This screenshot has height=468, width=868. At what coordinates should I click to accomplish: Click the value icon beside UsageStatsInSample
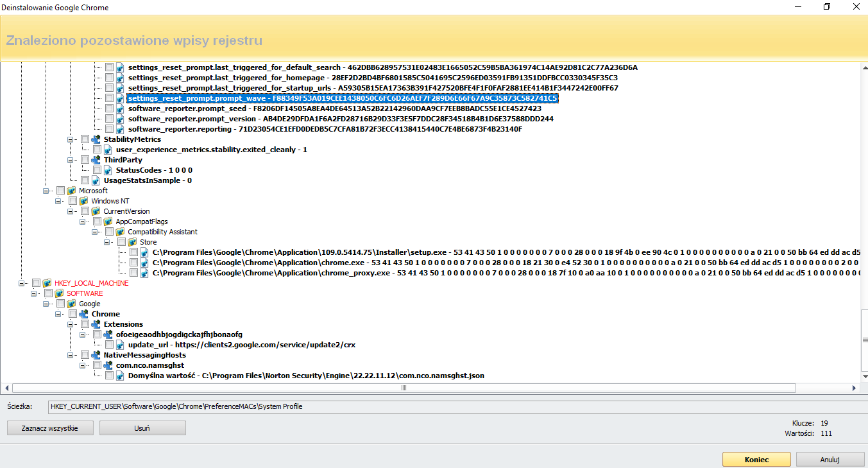[96, 180]
